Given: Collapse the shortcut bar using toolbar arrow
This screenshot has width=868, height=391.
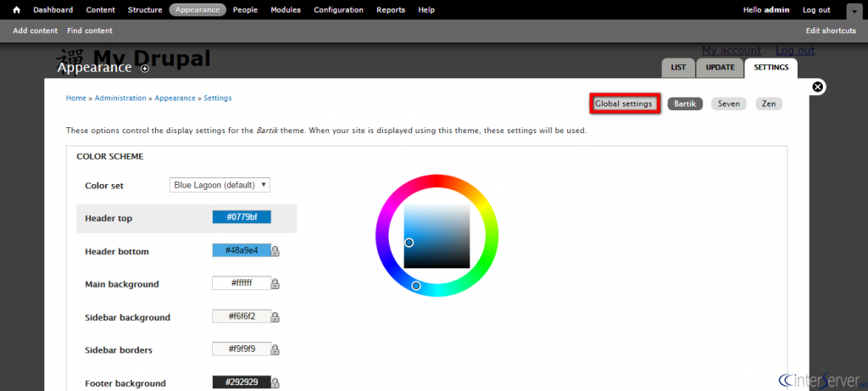Looking at the screenshot, I should (854, 10).
